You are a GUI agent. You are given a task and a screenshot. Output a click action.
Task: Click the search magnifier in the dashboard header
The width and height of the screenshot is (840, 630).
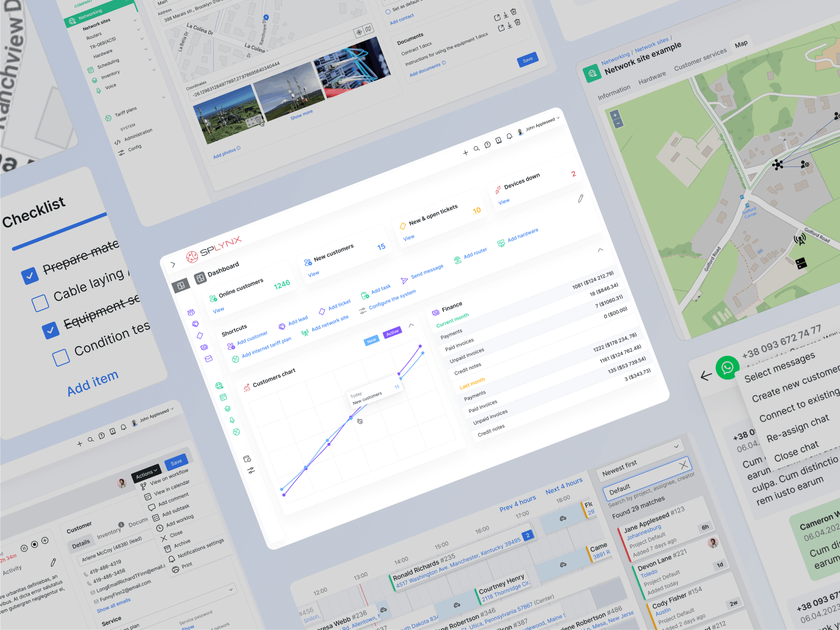tap(477, 149)
